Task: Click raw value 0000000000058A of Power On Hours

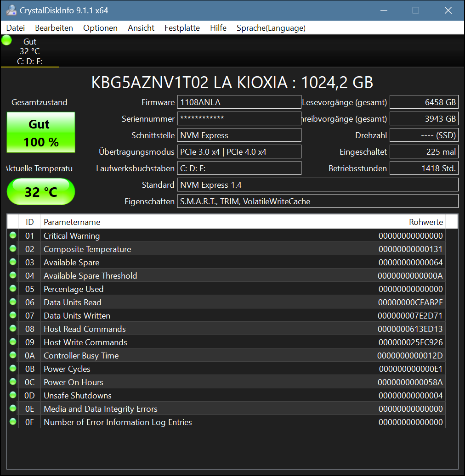Action: pyautogui.click(x=410, y=382)
